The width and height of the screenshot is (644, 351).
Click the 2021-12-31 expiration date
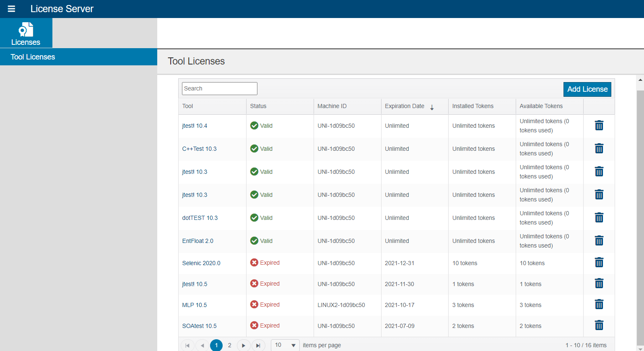pyautogui.click(x=400, y=263)
